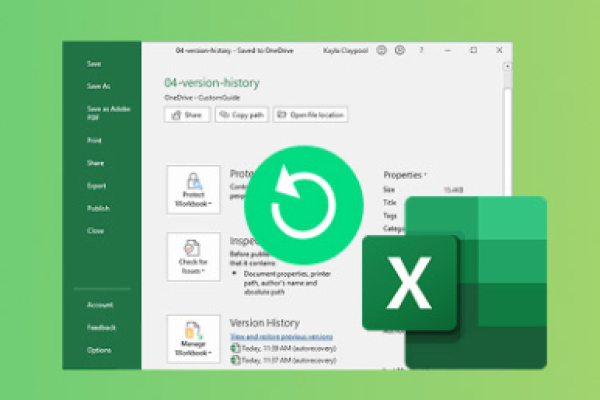Image resolution: width=600 pixels, height=400 pixels.
Task: Open the Share page in sidebar
Action: [95, 163]
